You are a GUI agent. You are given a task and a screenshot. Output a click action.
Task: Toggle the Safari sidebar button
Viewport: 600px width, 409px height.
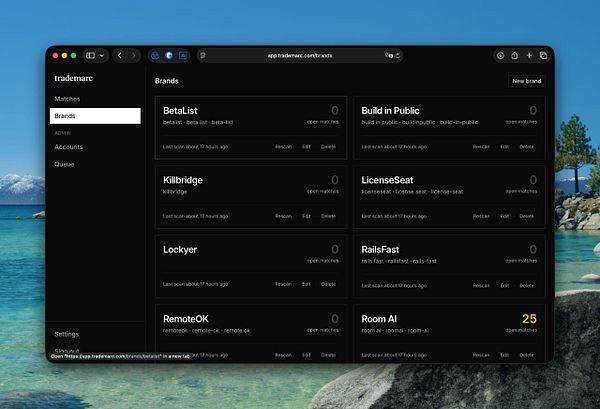click(x=91, y=55)
